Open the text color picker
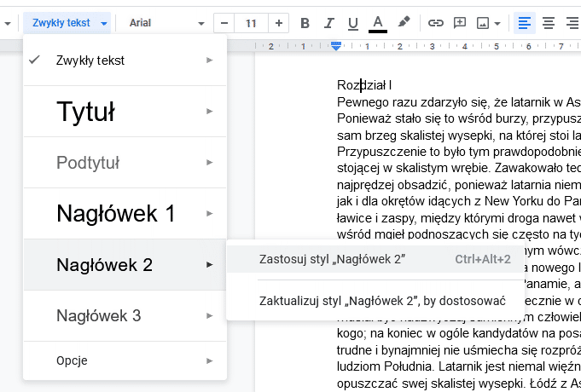This screenshot has height=392, width=581. (378, 23)
